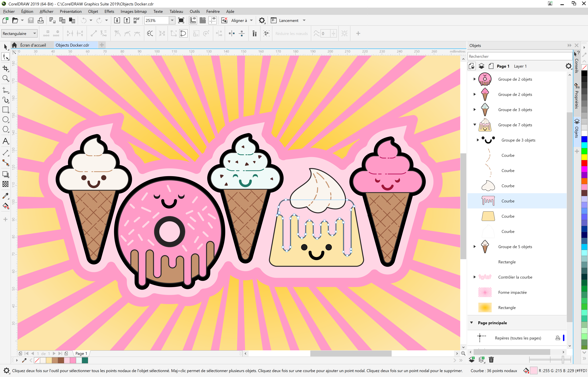The height and width of the screenshot is (377, 588).
Task: Open the Rectangulaire selection mode dropdown
Action: coord(34,33)
